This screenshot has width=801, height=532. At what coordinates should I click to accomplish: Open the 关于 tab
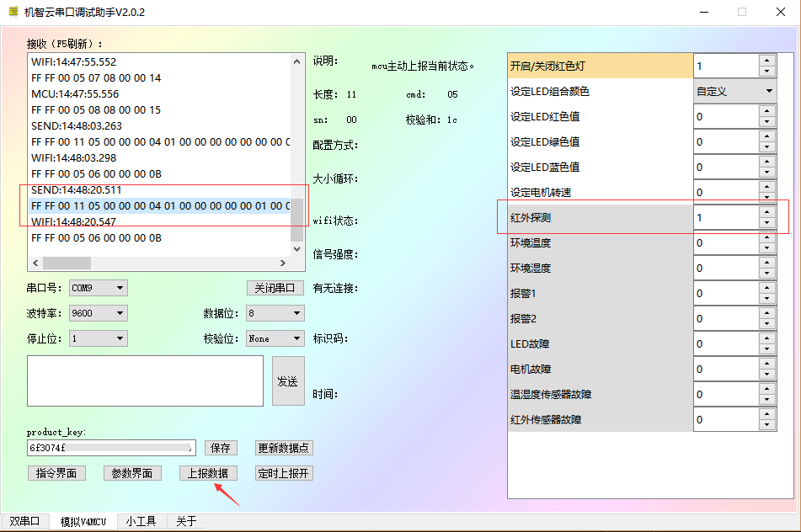185,521
